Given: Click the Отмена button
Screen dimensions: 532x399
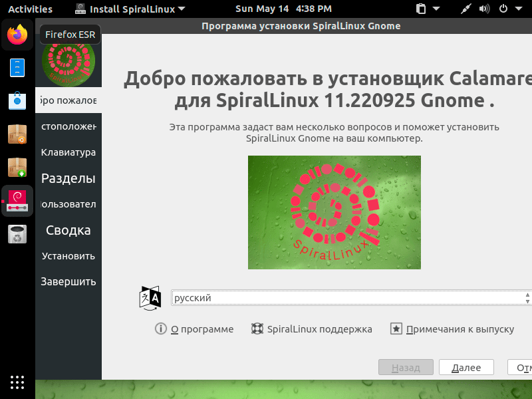Looking at the screenshot, I should (520, 367).
